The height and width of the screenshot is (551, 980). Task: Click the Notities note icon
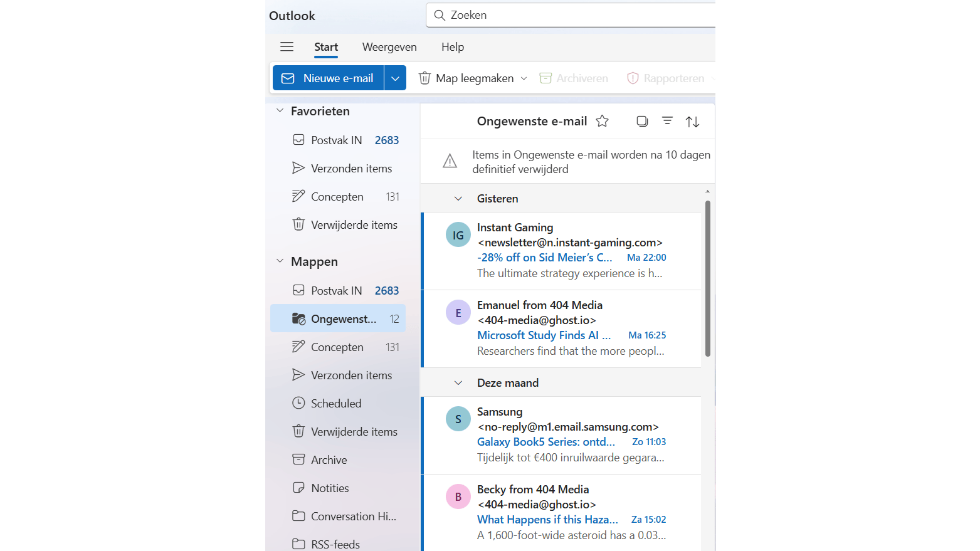[298, 488]
